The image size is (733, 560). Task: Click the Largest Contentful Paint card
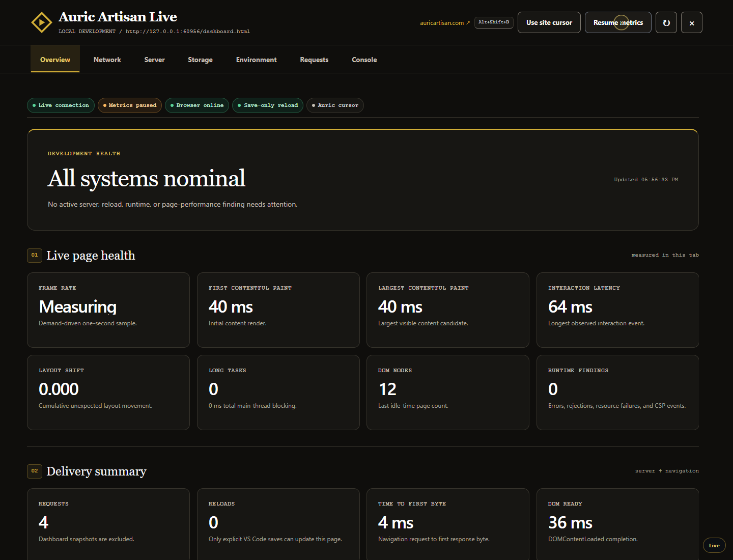coord(448,310)
